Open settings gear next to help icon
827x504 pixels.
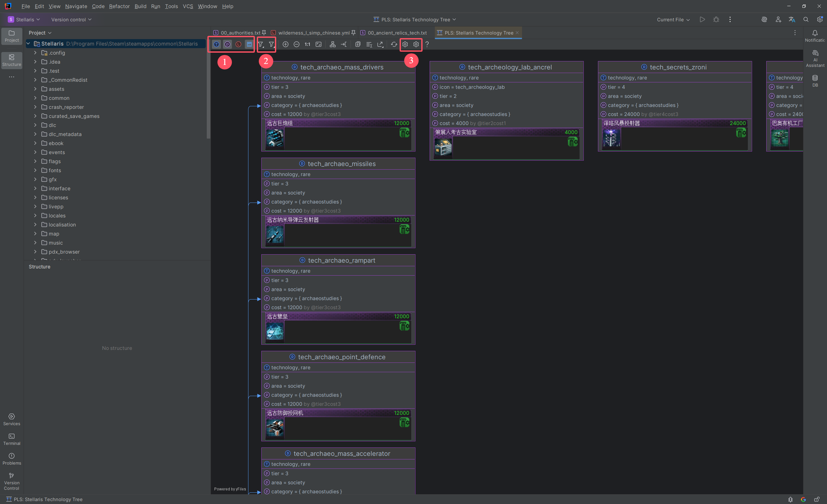click(416, 44)
